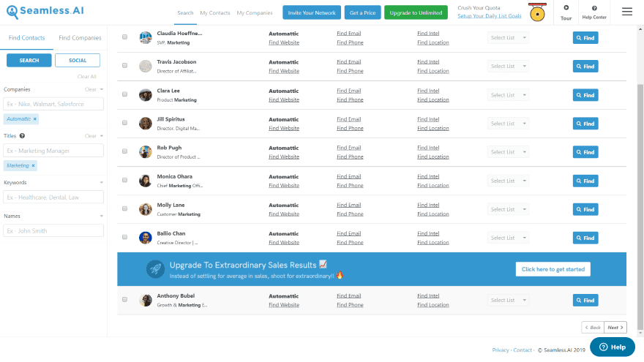Image resolution: width=644 pixels, height=362 pixels.
Task: Click Ballio Chan's profile avatar
Action: point(146,238)
